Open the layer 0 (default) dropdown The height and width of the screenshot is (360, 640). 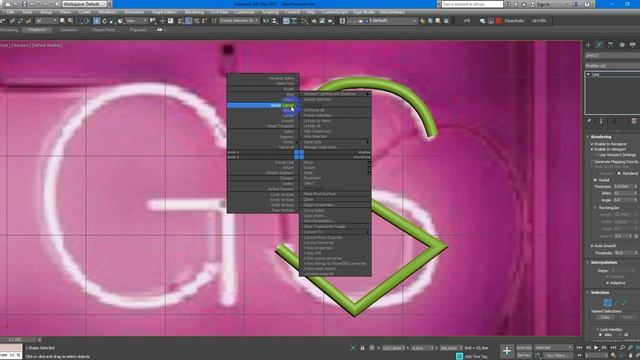[x=382, y=21]
